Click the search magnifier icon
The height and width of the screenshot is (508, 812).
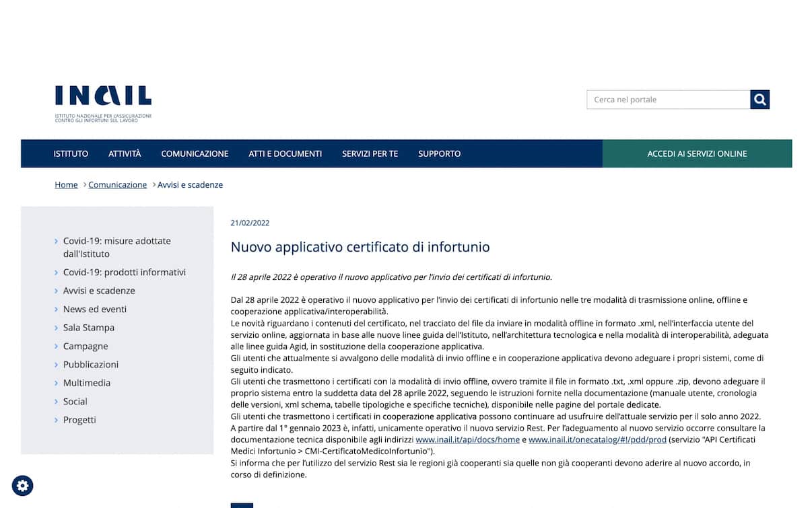click(759, 99)
